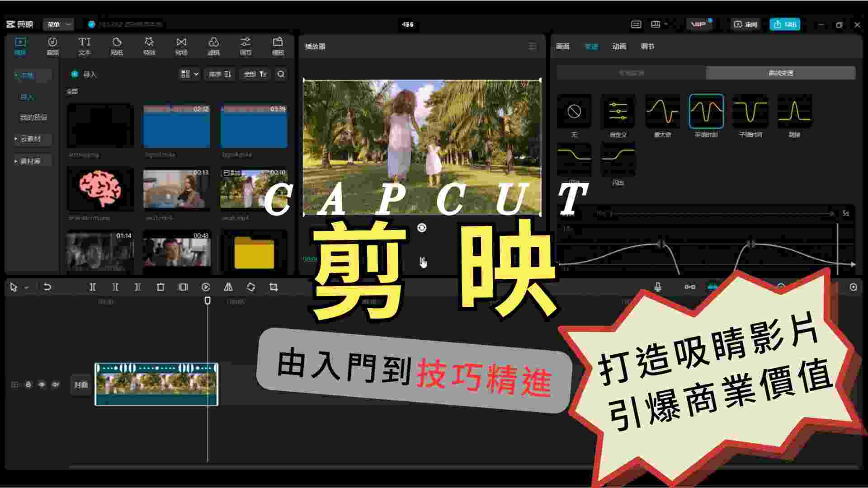
Task: Click the rotate tool in the timeline toolbar
Action: coord(251,287)
